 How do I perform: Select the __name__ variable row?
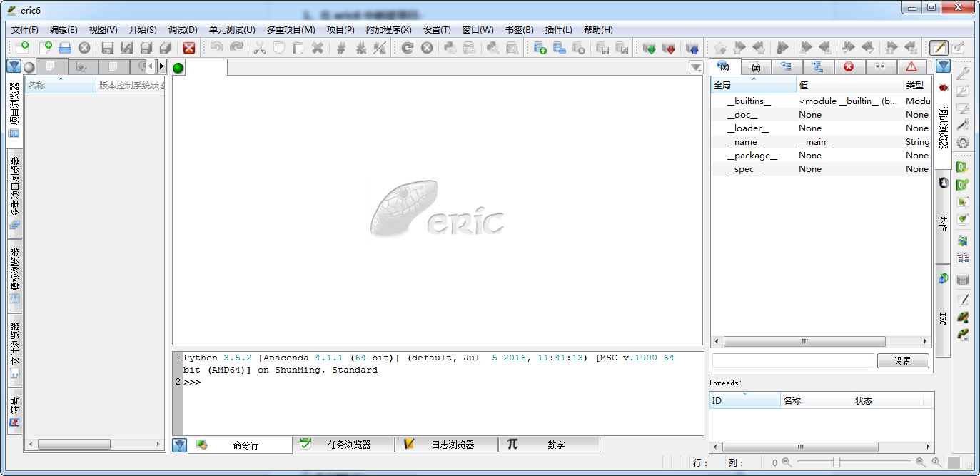coord(821,142)
